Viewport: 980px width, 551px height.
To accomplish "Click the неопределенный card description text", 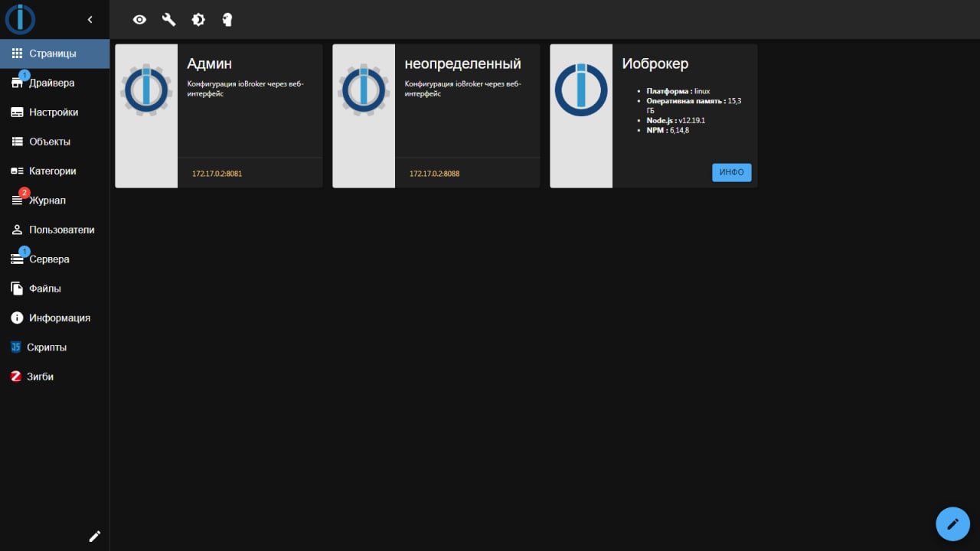I will 462,89.
